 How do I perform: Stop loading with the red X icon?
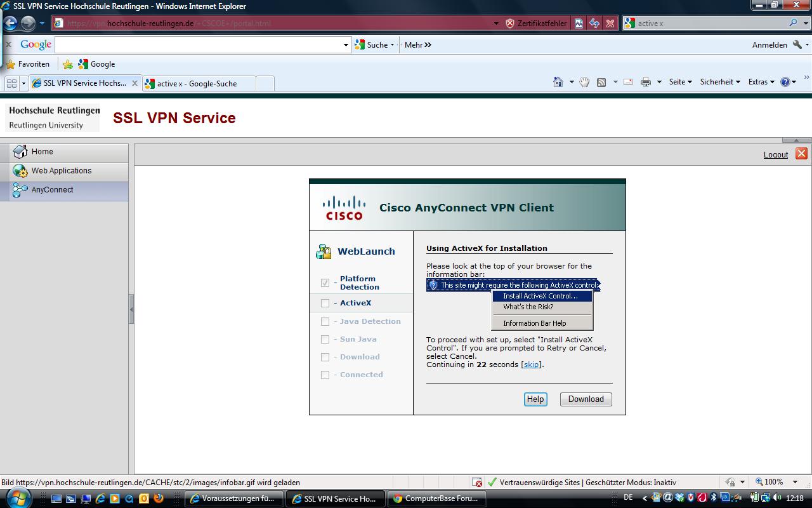pyautogui.click(x=610, y=23)
